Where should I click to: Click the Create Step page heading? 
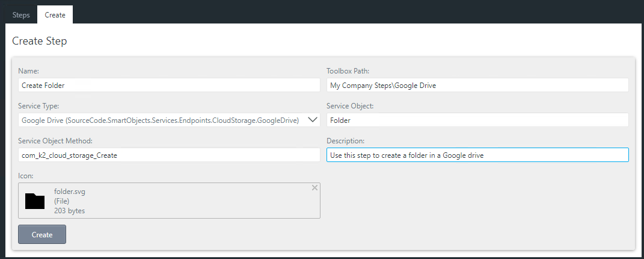(x=40, y=42)
